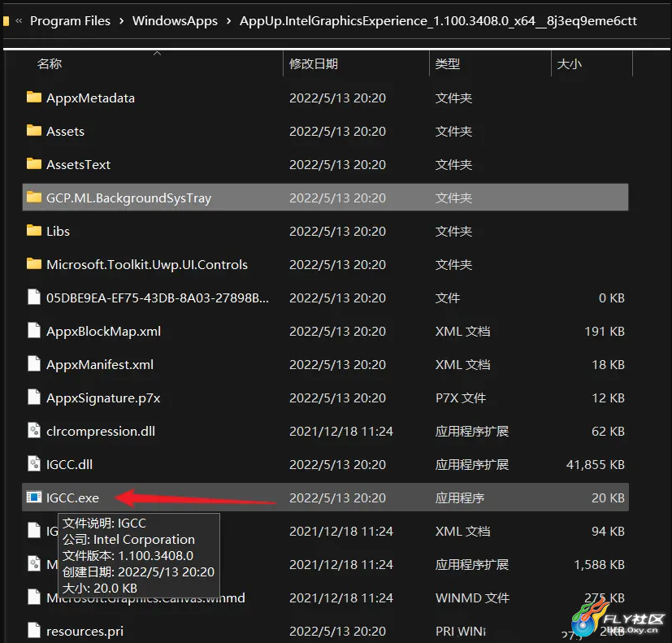Select the IGCC.dll file icon
Viewport: 672px width, 643px height.
pyautogui.click(x=34, y=464)
